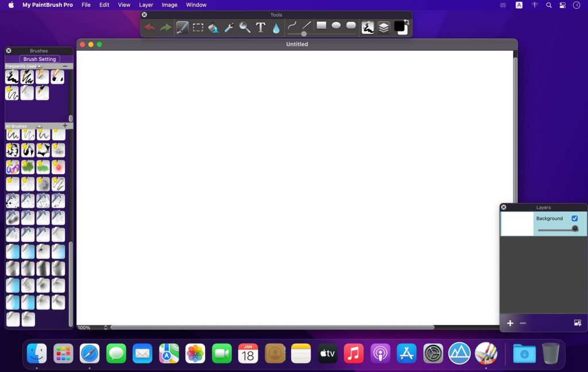
Task: Select the Zoom magnifier tool
Action: (243, 27)
